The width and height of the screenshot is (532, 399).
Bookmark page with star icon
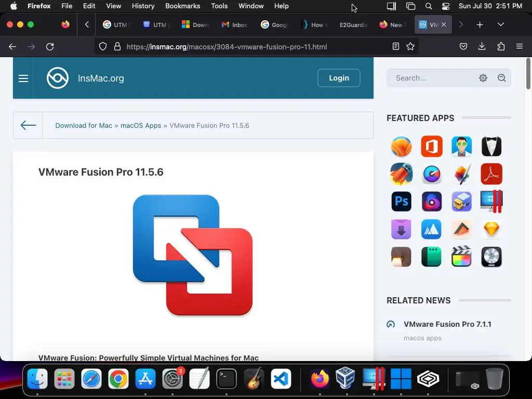click(x=410, y=46)
